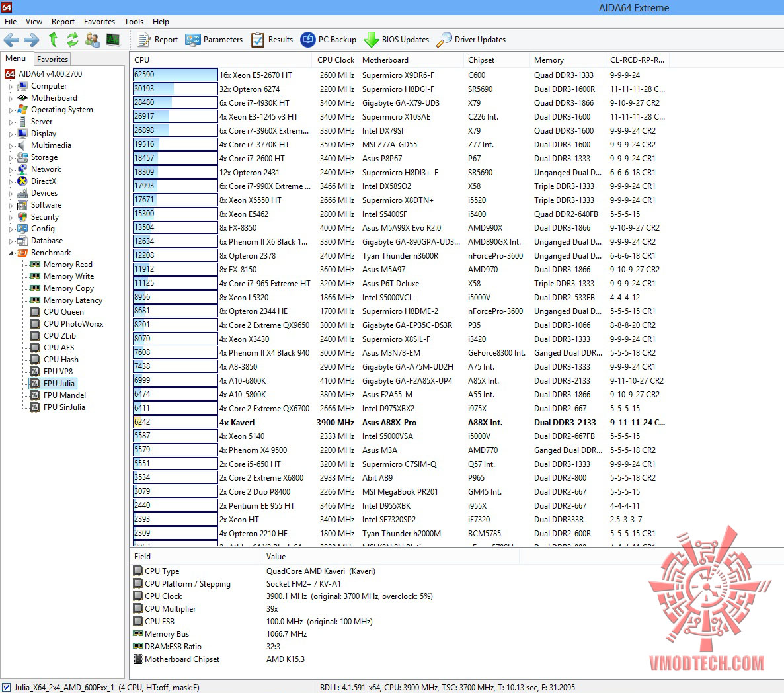The image size is (784, 693).
Task: Start PC Backup from toolbar
Action: [329, 40]
